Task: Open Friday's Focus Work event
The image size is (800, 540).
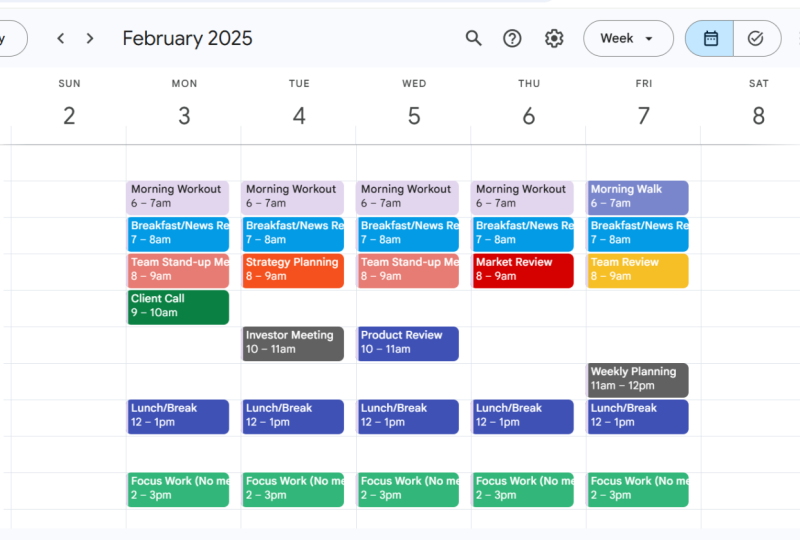Action: click(637, 489)
